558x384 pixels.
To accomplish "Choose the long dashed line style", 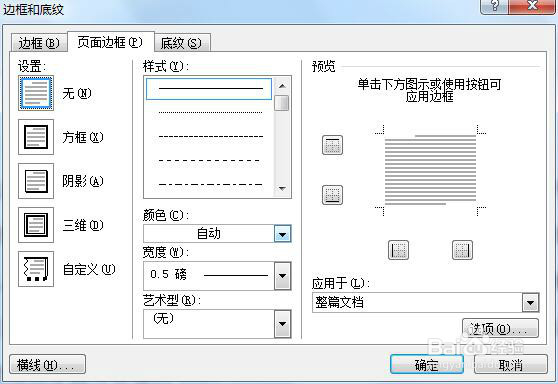I will pyautogui.click(x=210, y=160).
